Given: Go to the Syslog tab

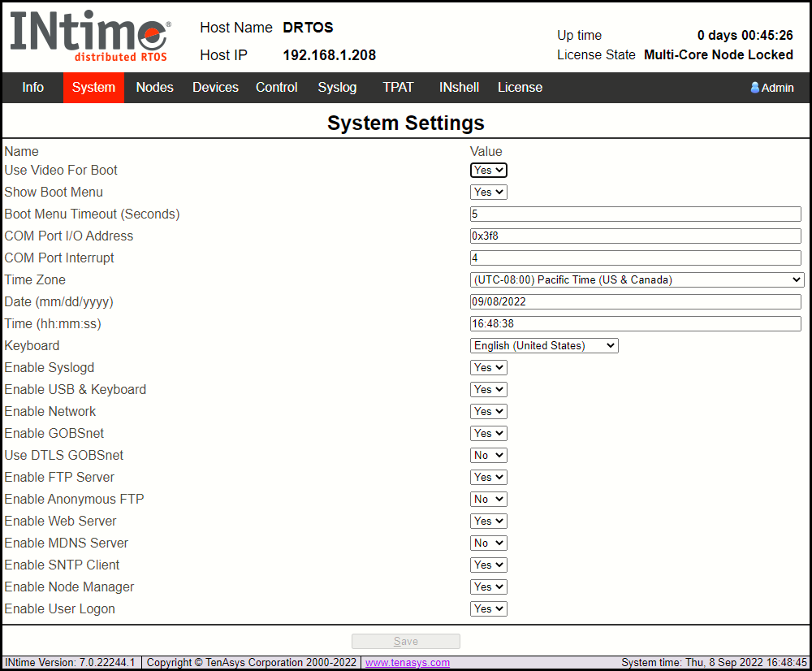Looking at the screenshot, I should [x=337, y=88].
